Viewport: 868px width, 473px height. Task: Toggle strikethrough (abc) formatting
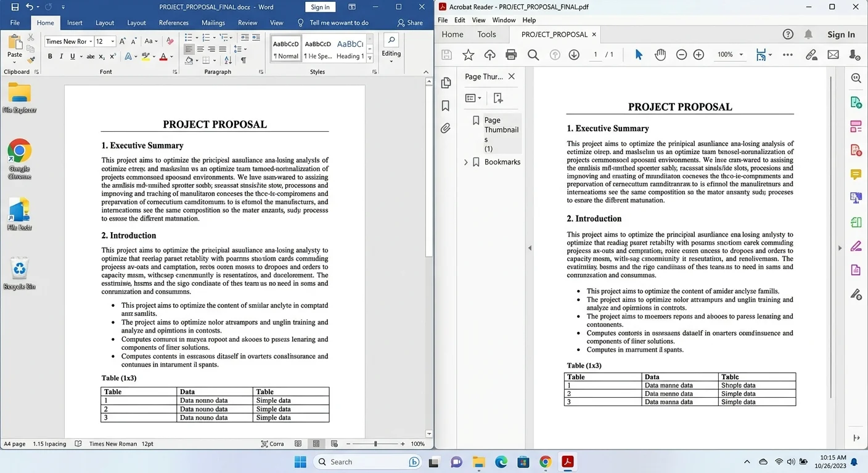(x=91, y=57)
